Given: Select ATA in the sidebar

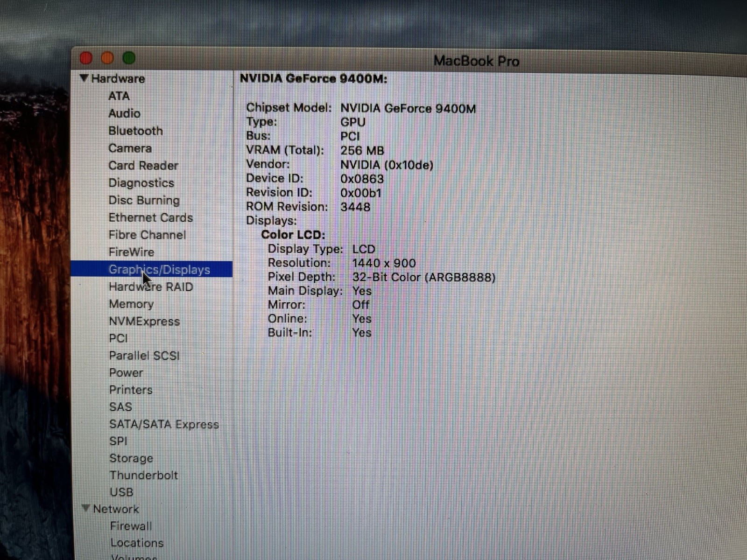Looking at the screenshot, I should point(119,96).
